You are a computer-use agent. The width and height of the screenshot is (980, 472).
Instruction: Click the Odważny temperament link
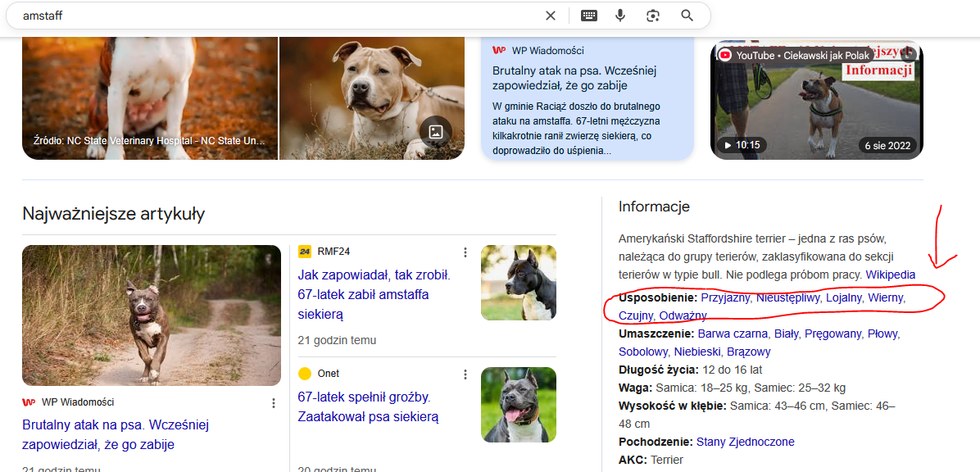683,315
